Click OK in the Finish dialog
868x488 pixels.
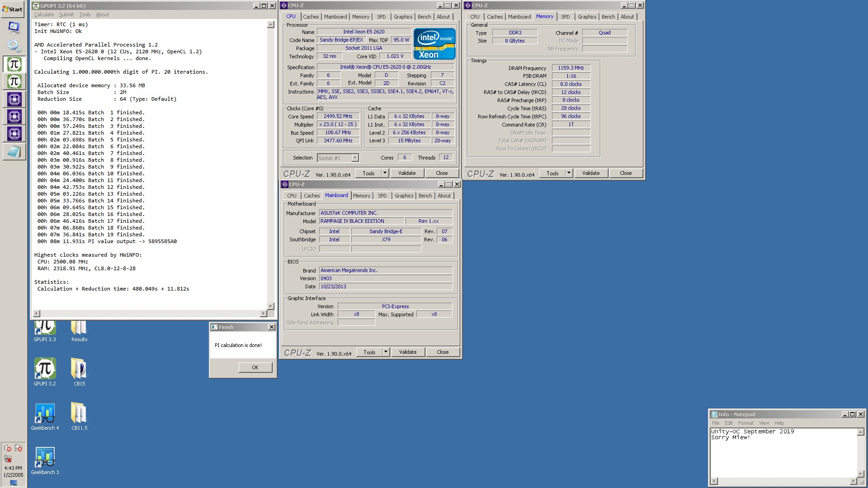255,367
